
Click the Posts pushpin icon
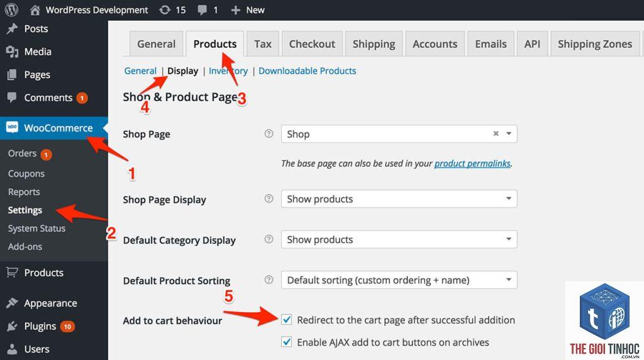pyautogui.click(x=13, y=29)
